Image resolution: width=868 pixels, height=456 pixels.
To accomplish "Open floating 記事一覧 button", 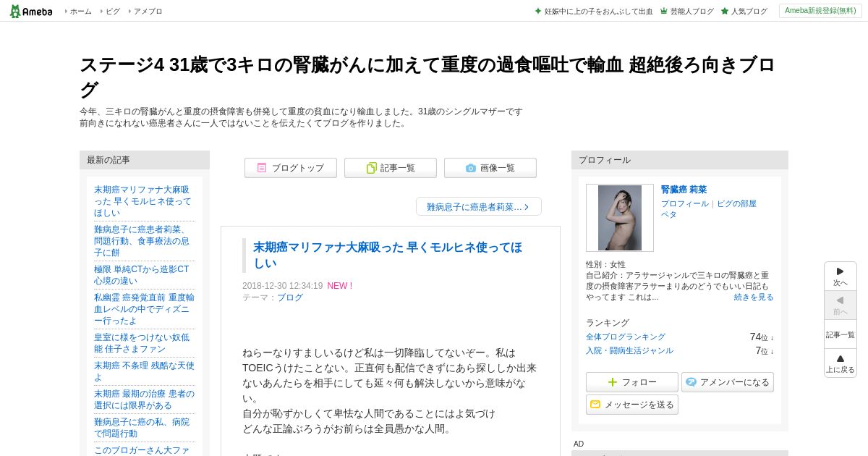I will point(841,334).
